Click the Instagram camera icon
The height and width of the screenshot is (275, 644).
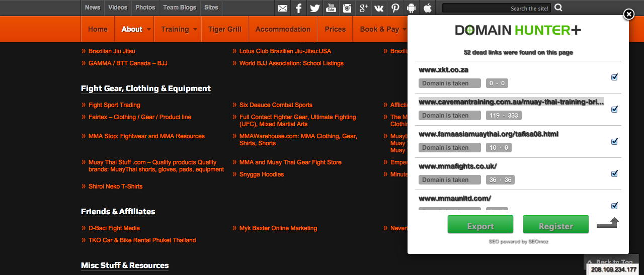click(x=347, y=8)
